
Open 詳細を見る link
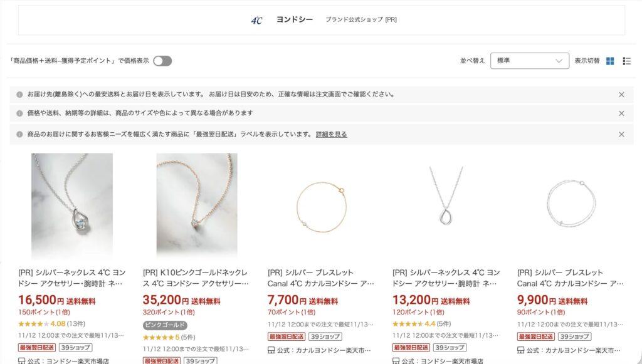coord(331,134)
